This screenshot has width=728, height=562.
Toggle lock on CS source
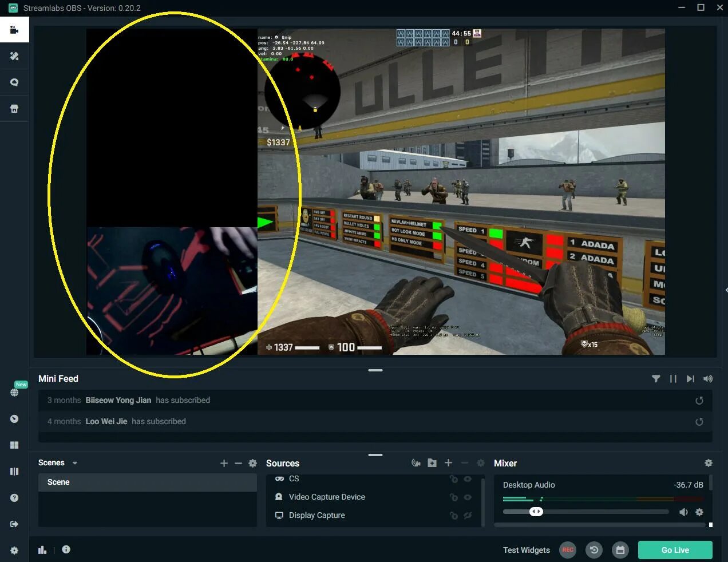click(453, 479)
